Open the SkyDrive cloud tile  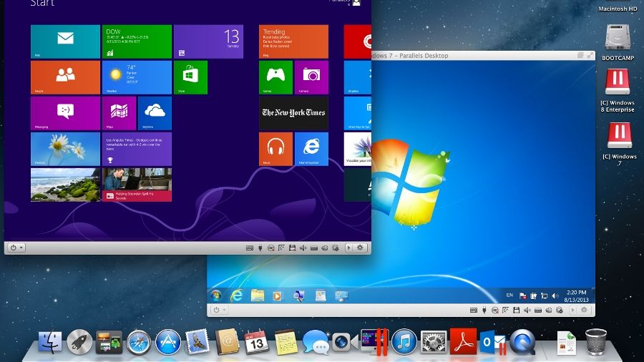(x=155, y=113)
